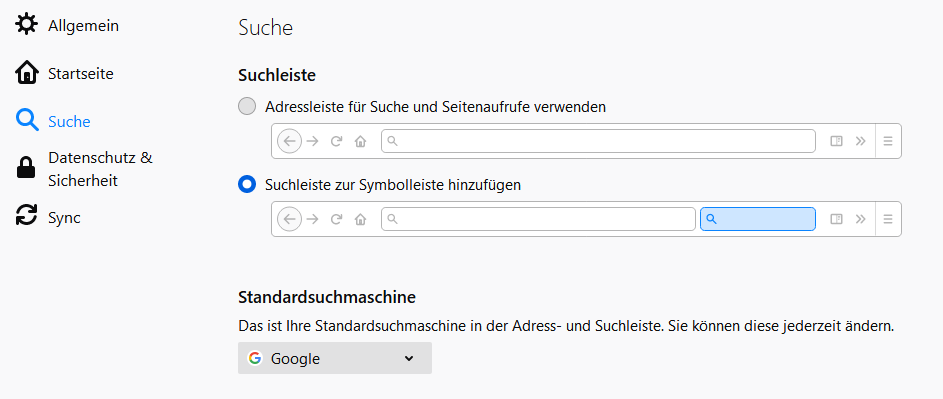Open the Allgemein settings category
This screenshot has width=943, height=399.
67,25
